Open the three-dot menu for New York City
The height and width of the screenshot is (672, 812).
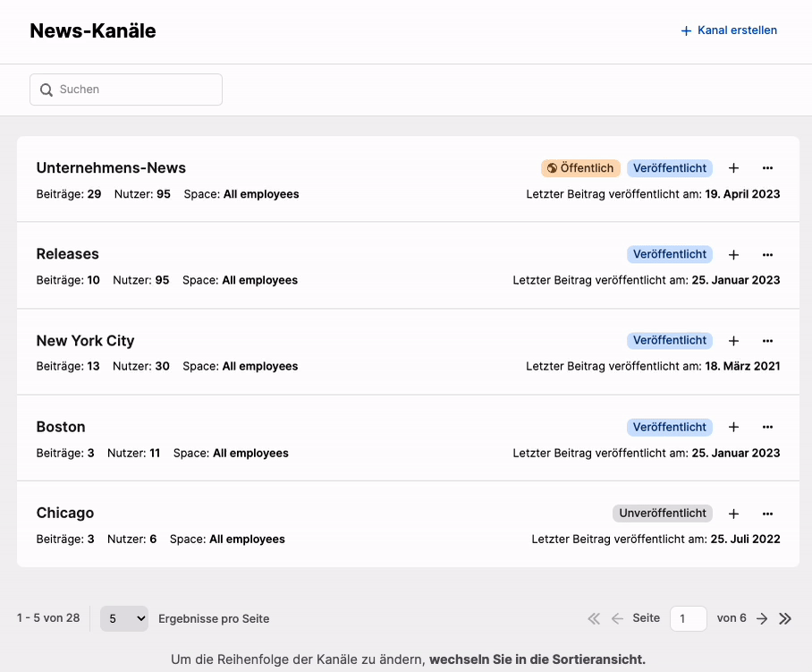pyautogui.click(x=767, y=340)
